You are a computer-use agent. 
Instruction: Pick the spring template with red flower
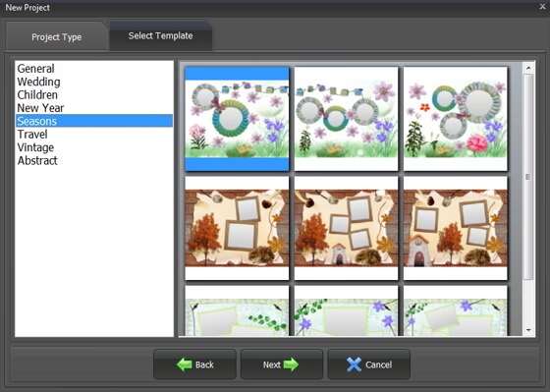456,119
